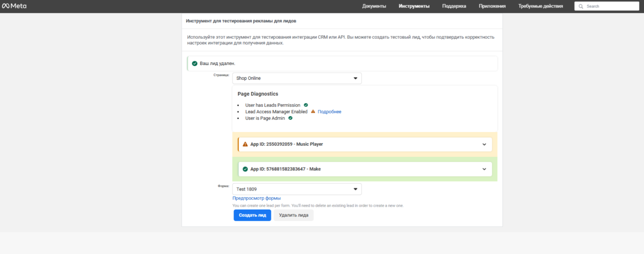Click the Meta logo in header
The height and width of the screenshot is (254, 644).
(14, 6)
